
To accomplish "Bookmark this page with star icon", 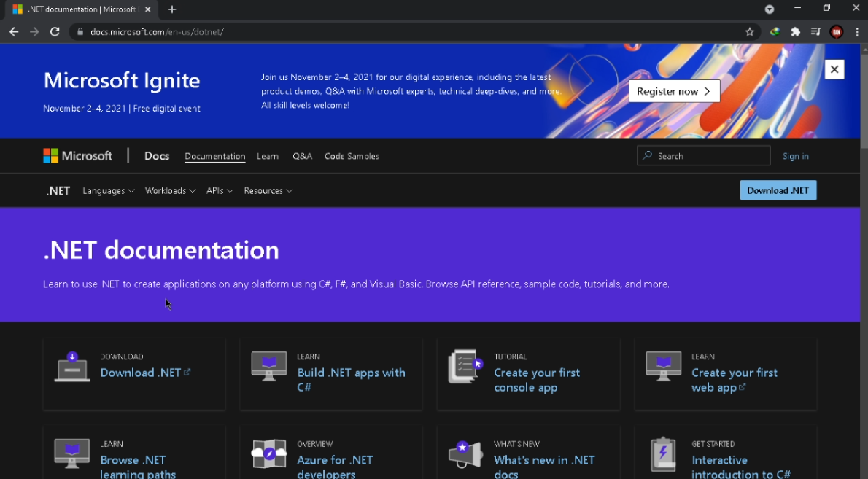I will [x=750, y=32].
